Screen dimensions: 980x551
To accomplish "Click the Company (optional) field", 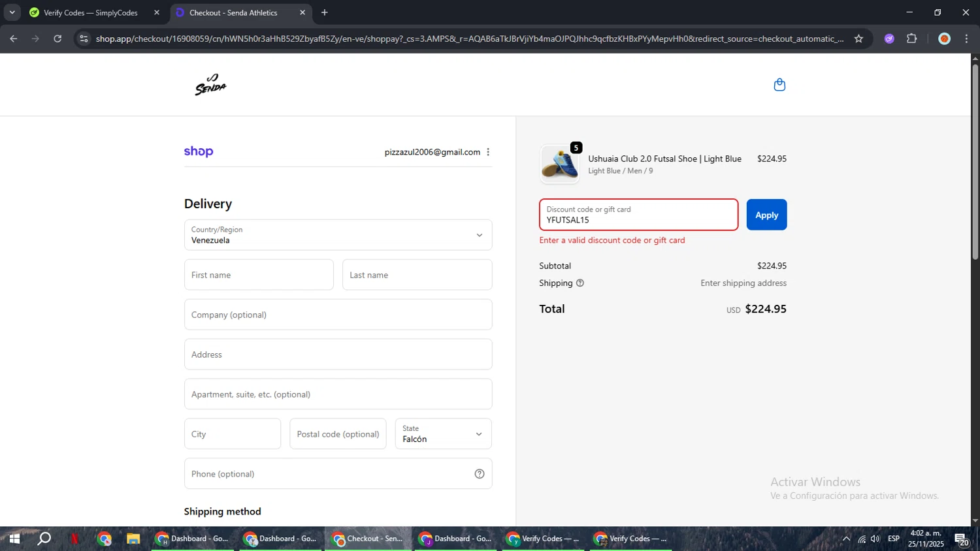I will click(x=338, y=315).
